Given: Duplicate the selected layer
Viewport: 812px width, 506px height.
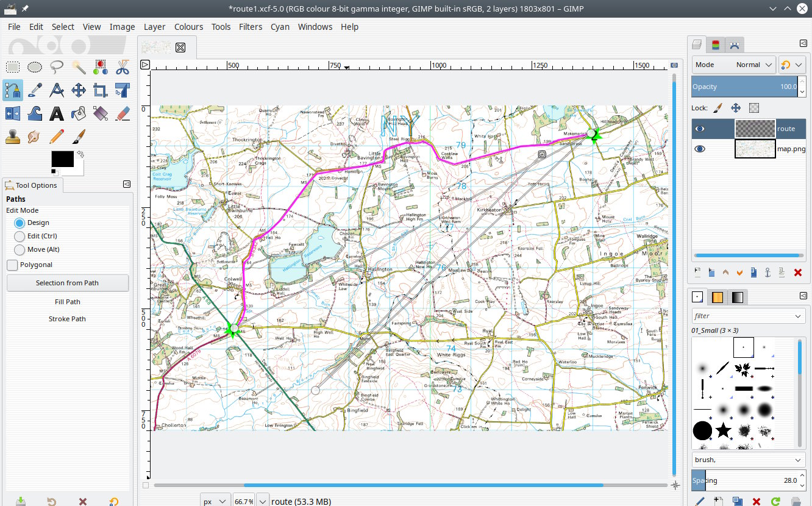Looking at the screenshot, I should point(754,273).
